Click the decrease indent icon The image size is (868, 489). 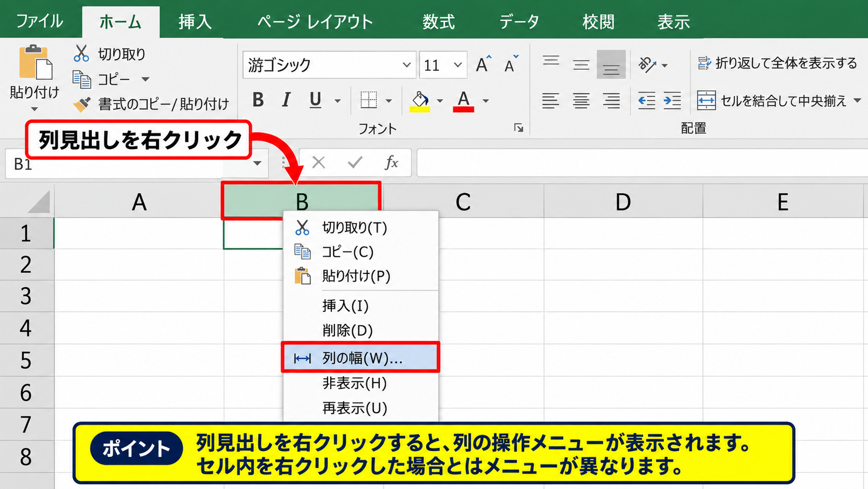pyautogui.click(x=646, y=100)
